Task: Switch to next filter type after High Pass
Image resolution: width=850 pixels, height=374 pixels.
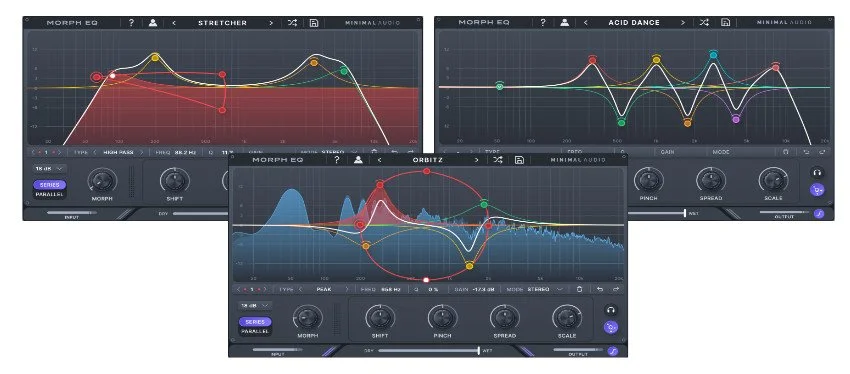Action: (141, 152)
